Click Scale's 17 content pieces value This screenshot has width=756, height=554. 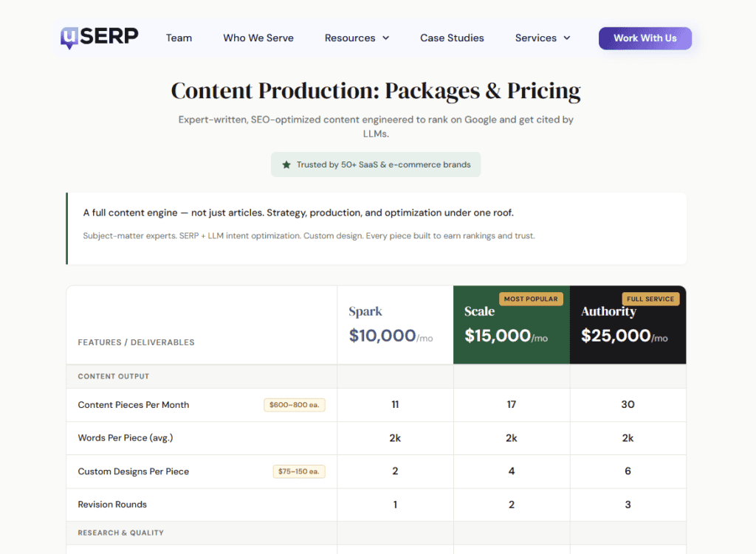point(512,405)
